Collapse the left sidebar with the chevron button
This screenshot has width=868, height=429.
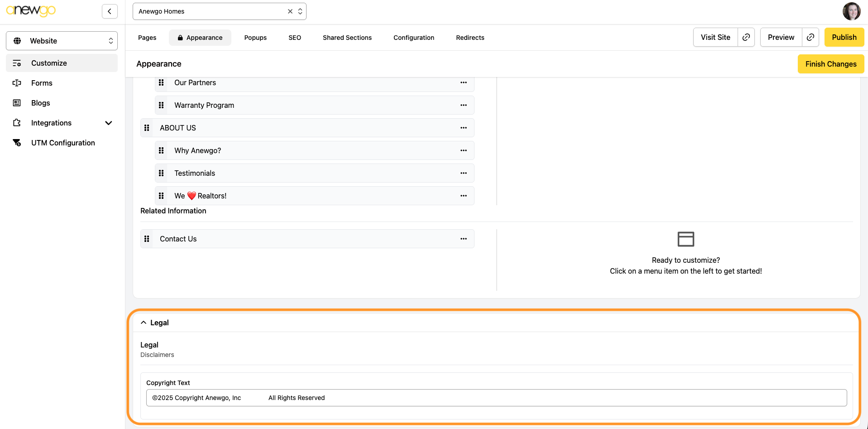click(110, 11)
